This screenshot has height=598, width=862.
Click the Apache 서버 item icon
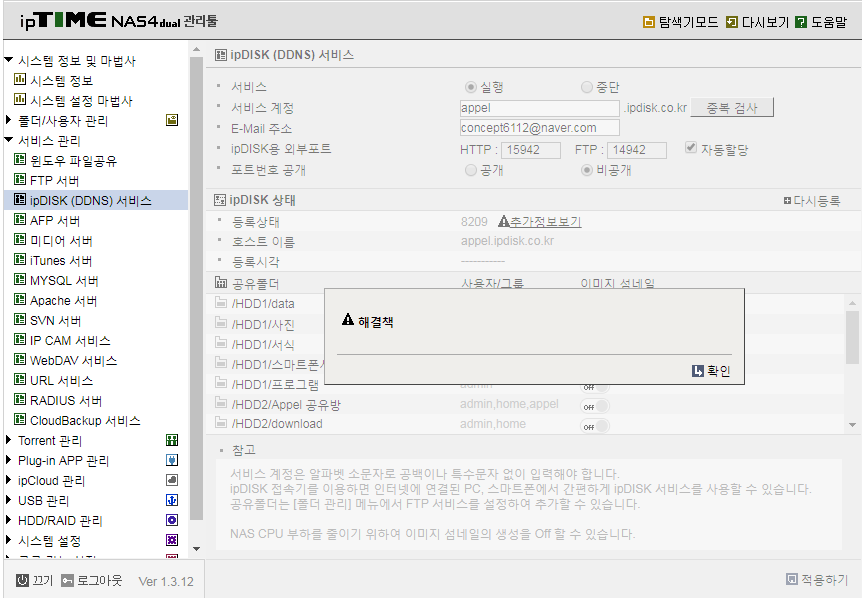tap(20, 299)
